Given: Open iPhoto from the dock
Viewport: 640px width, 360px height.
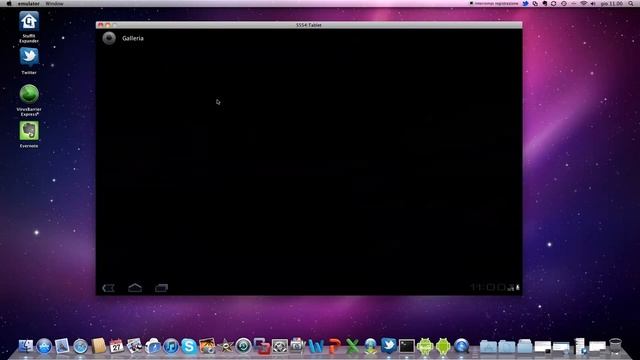Looking at the screenshot, I should click(x=207, y=346).
